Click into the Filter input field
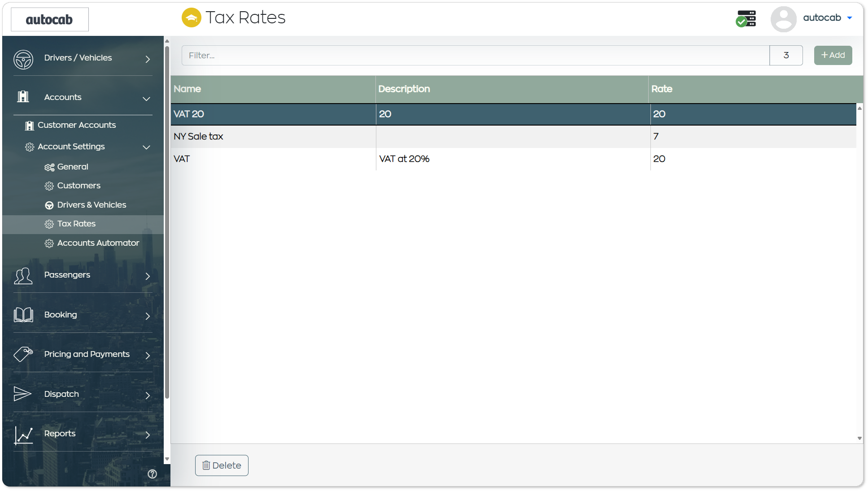Screen dimensions: 868x491 coord(475,55)
